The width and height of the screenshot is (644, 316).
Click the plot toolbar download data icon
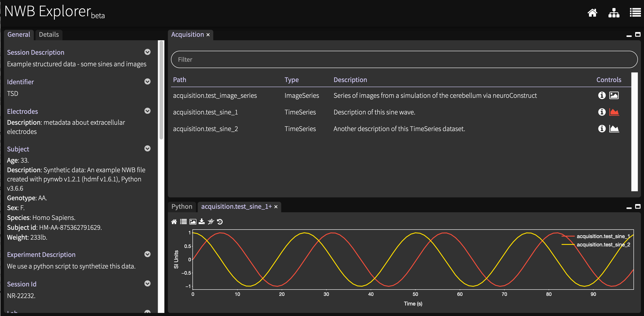pyautogui.click(x=201, y=221)
